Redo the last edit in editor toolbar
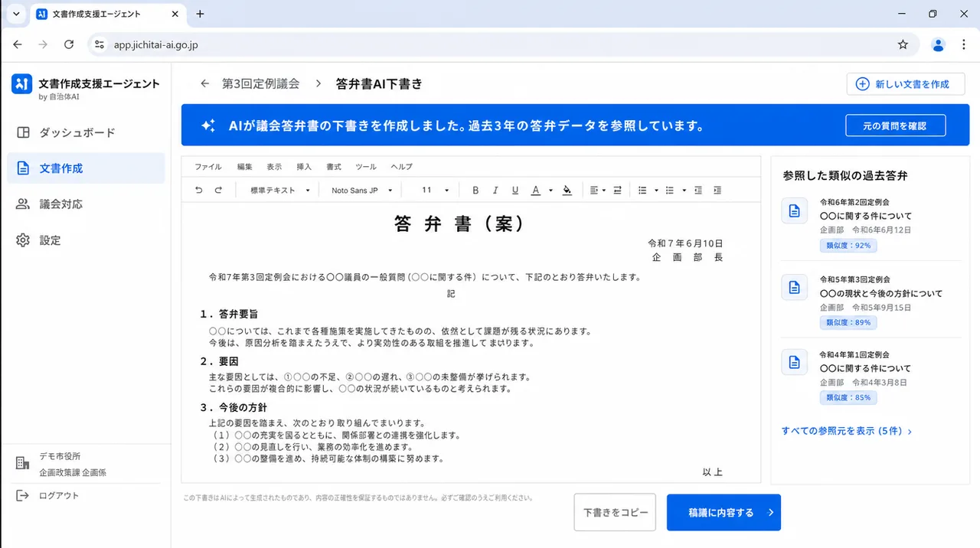The height and width of the screenshot is (548, 980). pos(218,190)
